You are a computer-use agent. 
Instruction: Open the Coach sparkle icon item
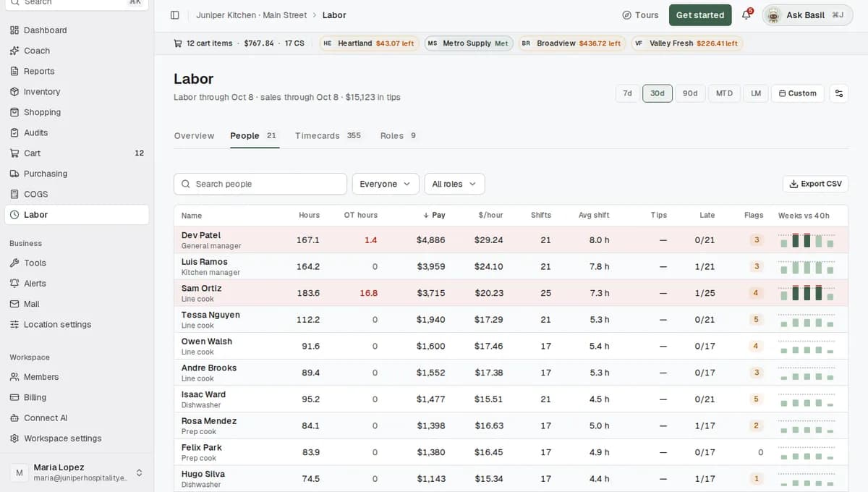point(77,51)
